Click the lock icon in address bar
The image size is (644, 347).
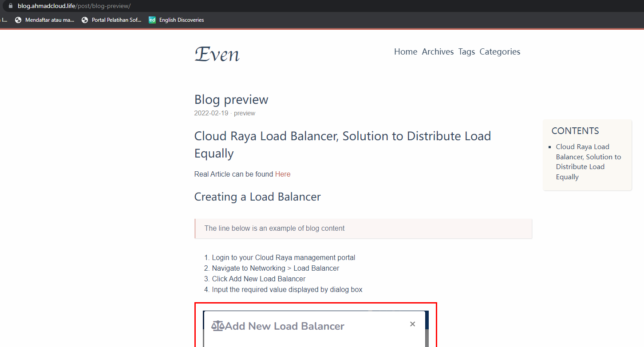11,6
